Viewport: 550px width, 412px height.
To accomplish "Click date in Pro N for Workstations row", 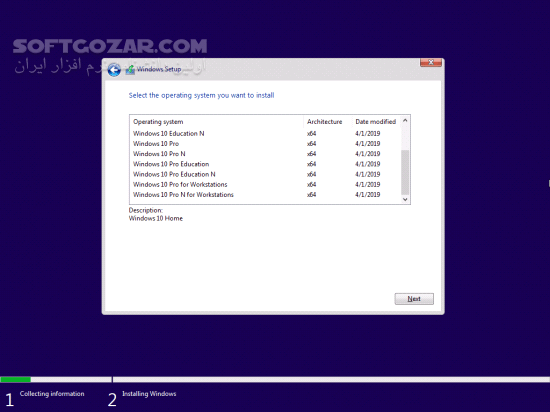I will coord(368,194).
